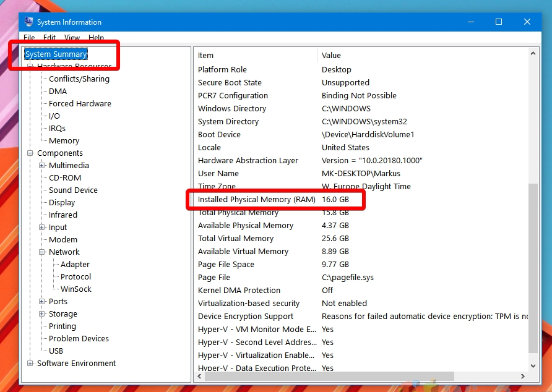Open the Edit menu
This screenshot has width=552, height=392.
(50, 38)
